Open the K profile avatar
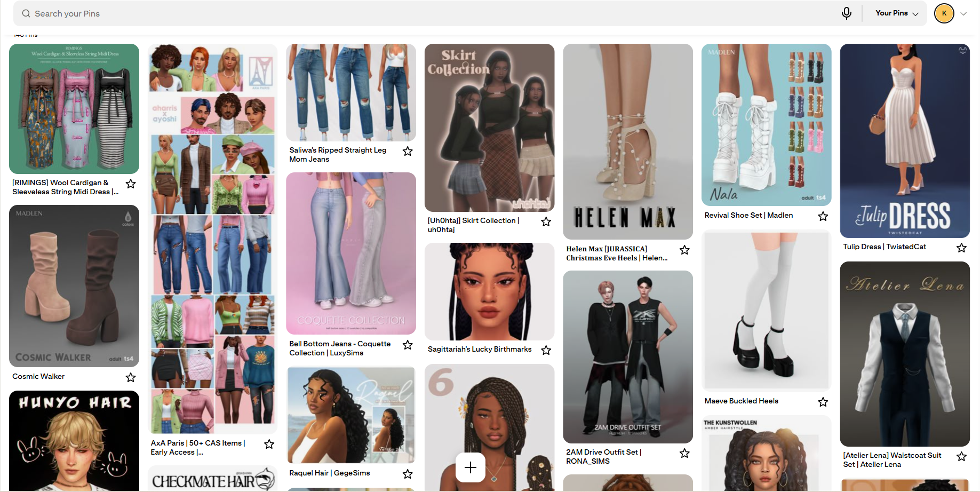The width and height of the screenshot is (980, 492). click(x=944, y=13)
